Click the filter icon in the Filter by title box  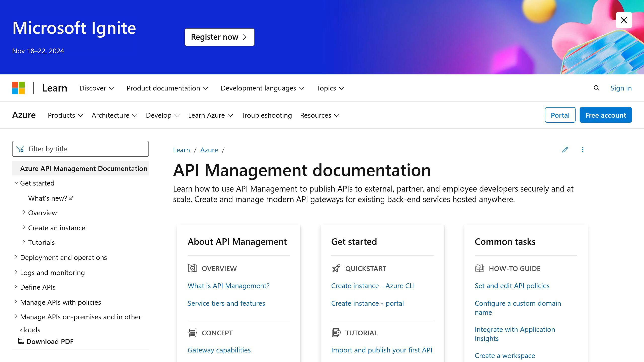[x=20, y=149]
